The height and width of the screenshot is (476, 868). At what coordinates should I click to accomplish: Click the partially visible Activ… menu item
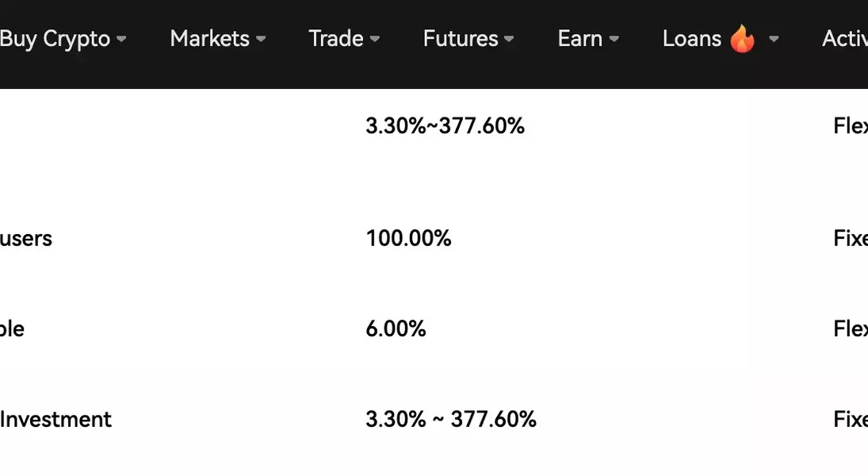[x=844, y=39]
